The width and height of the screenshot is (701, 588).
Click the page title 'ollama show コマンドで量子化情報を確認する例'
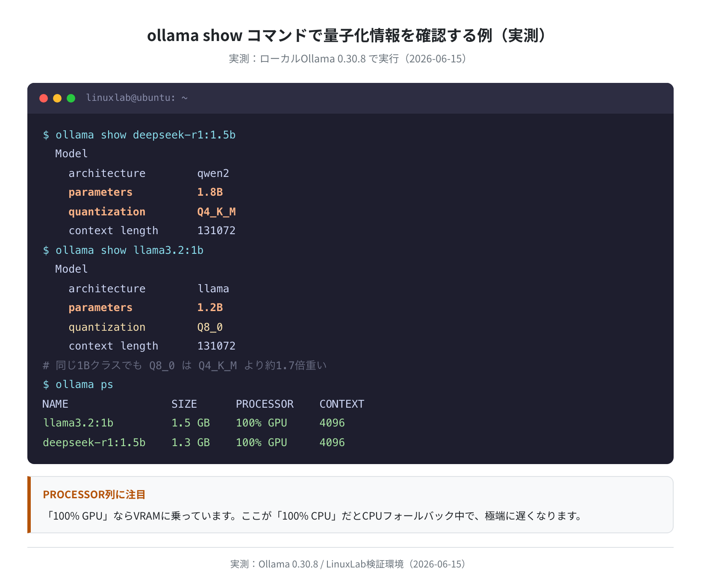click(x=347, y=35)
